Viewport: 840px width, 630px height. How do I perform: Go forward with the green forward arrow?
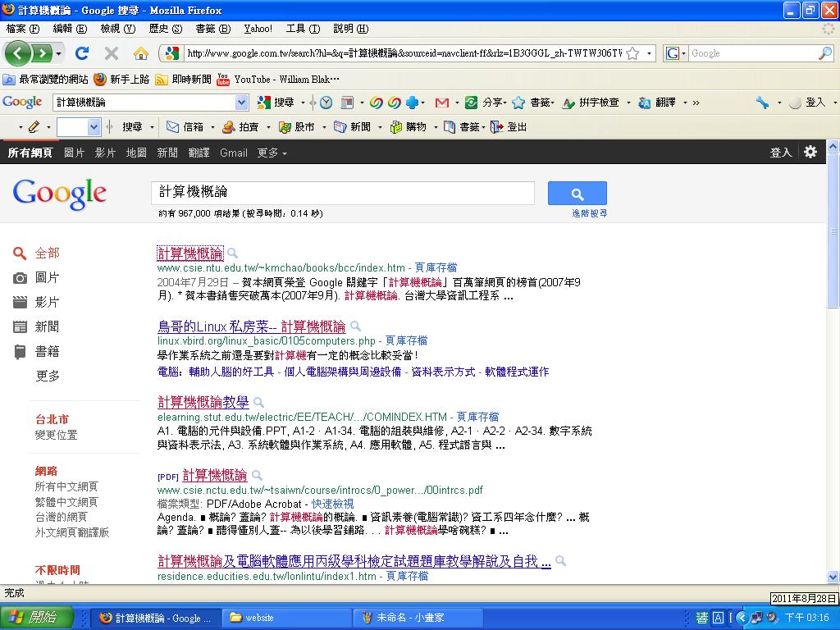pyautogui.click(x=42, y=53)
